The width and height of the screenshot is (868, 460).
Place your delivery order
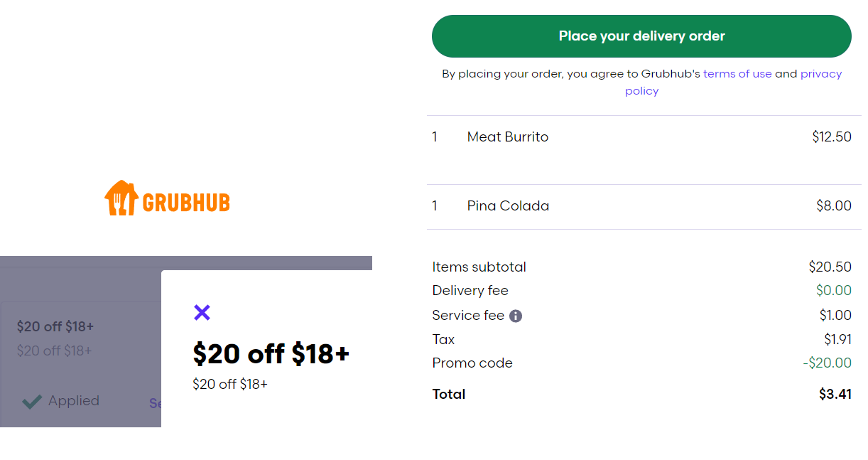pos(641,36)
